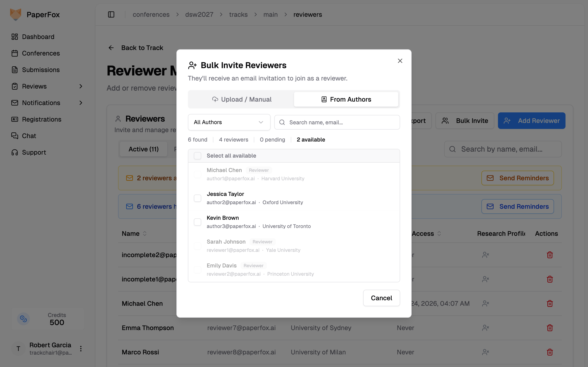This screenshot has width=588, height=367.
Task: Open Robert Garcia's three-dot menu
Action: tap(81, 349)
